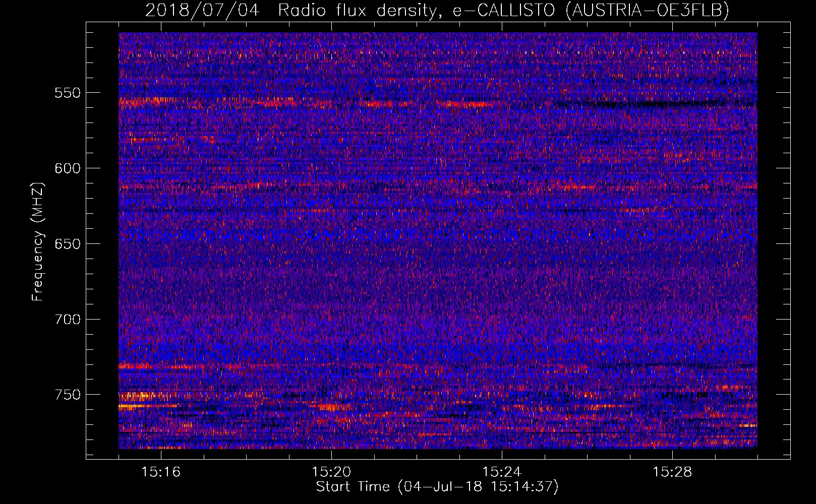Click the 650 frequency tick label
Viewport: 816px width, 504px height.
click(x=68, y=244)
